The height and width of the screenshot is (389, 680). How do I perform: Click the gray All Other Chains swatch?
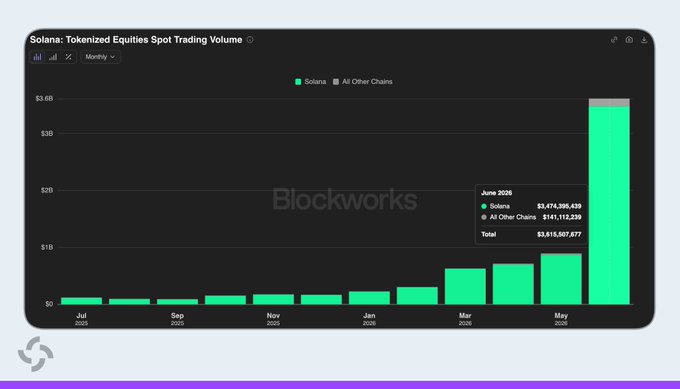[336, 82]
